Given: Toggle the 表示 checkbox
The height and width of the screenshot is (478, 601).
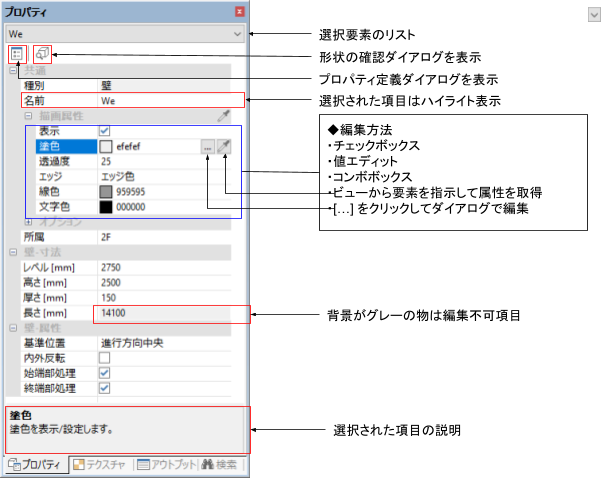Looking at the screenshot, I should 105,131.
